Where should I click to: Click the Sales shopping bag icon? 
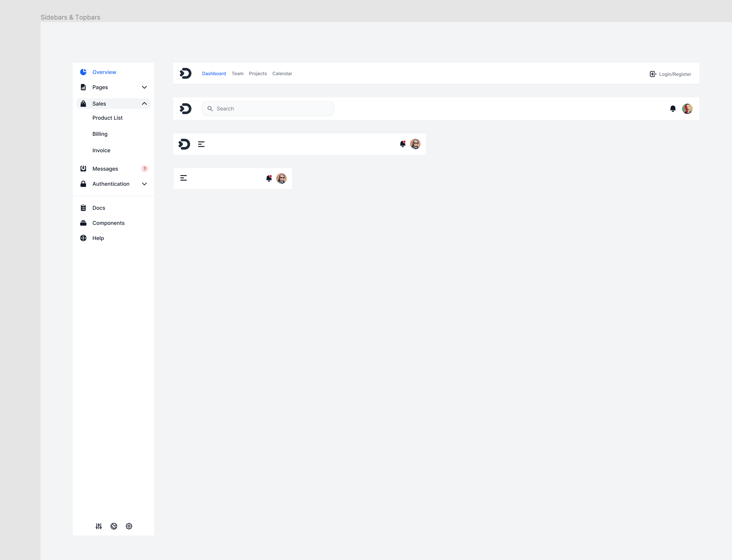tap(83, 104)
